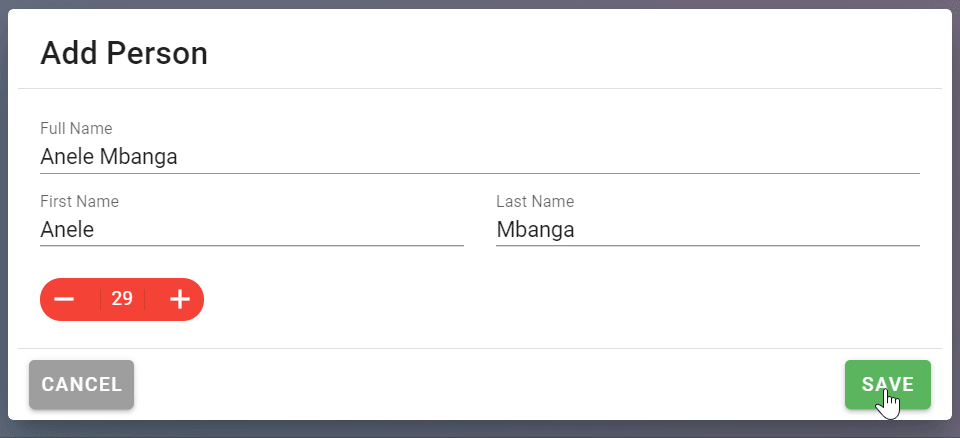
Task: Place cursor on the word Mbanga in Full Name
Action: 139,157
